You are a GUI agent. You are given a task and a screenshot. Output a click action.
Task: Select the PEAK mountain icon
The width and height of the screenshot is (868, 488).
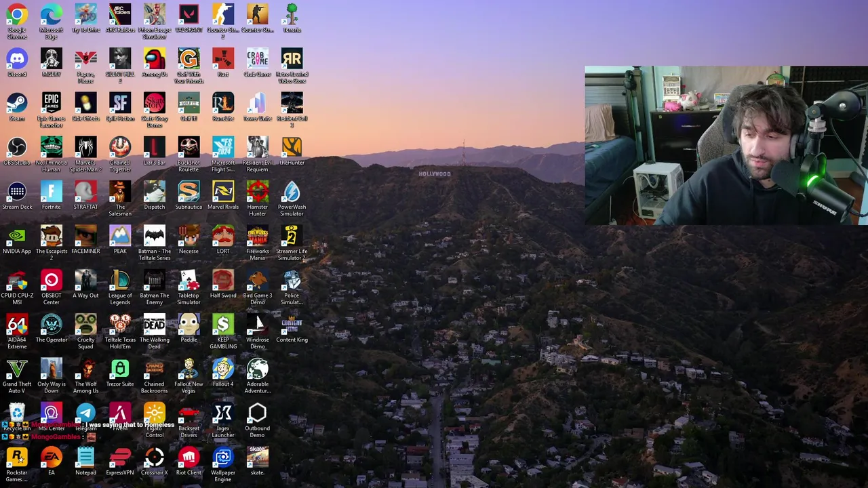pos(120,235)
